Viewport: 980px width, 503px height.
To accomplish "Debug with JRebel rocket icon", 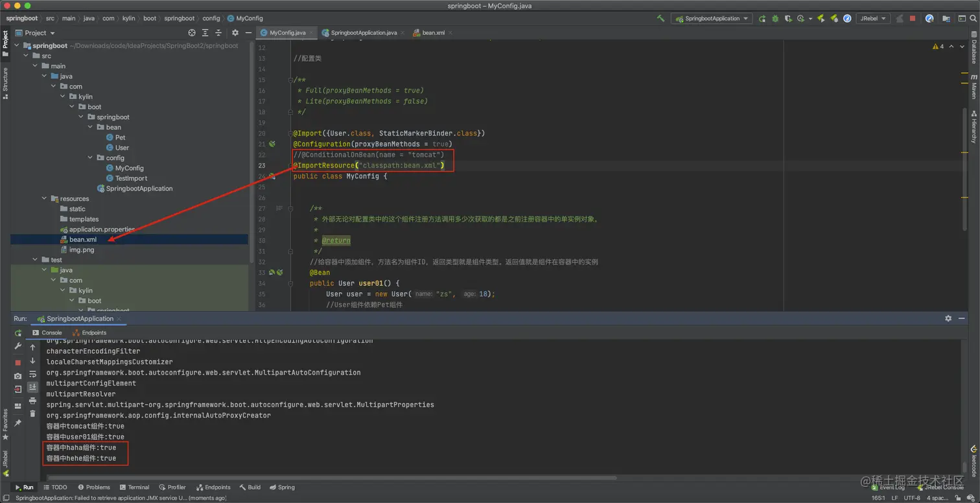I will click(x=834, y=19).
